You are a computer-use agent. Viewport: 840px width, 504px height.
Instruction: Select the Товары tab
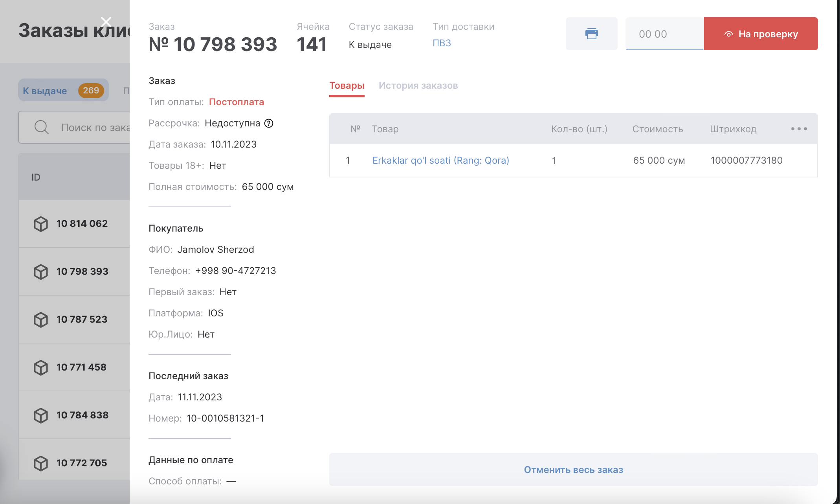[x=347, y=86]
